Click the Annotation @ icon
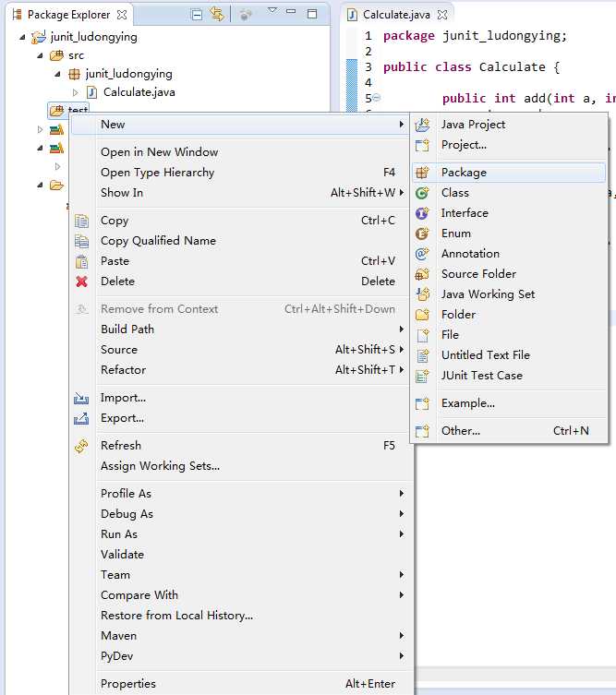616x695 pixels. (422, 254)
